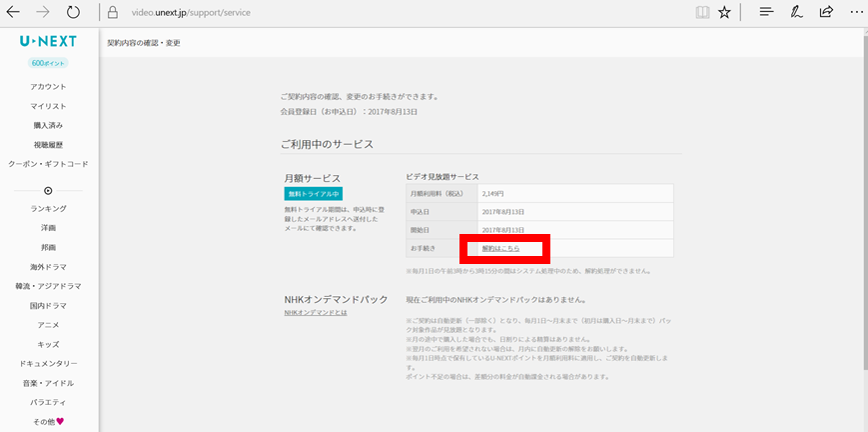The width and height of the screenshot is (868, 432).
Task: Go back with the browser back arrow
Action: pos(13,12)
